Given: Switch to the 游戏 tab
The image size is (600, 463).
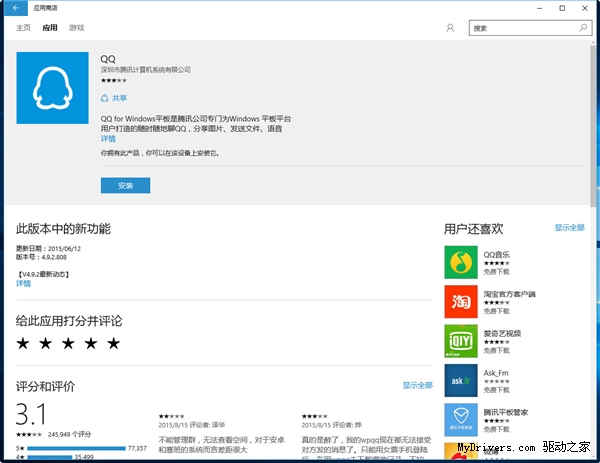Looking at the screenshot, I should 77,28.
